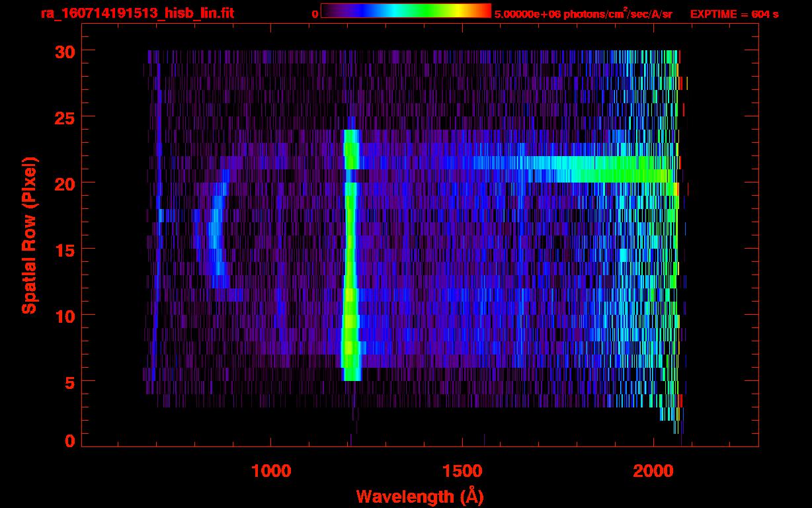
Task: Click the 2000 wavelength tick label
Action: [653, 471]
